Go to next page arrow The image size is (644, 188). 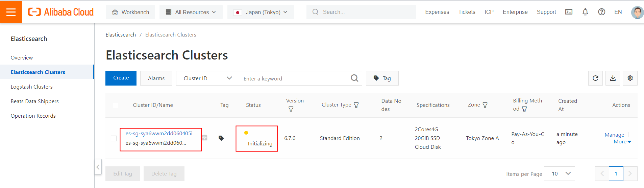630,173
